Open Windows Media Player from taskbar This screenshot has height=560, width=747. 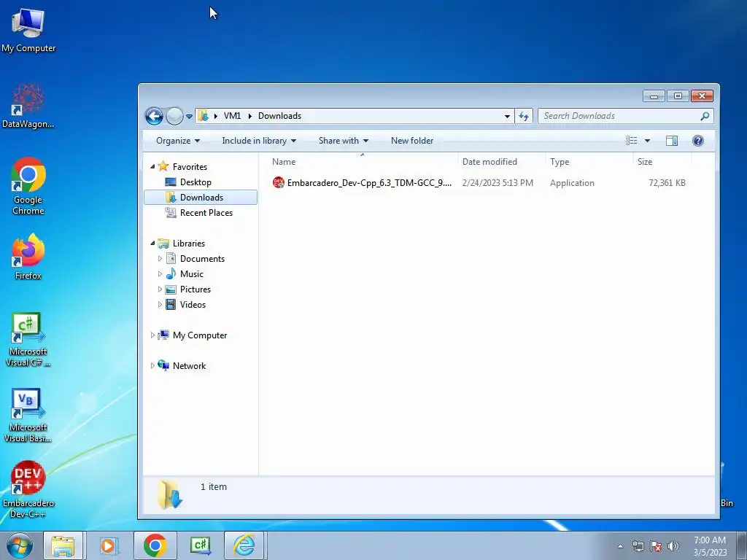point(108,545)
